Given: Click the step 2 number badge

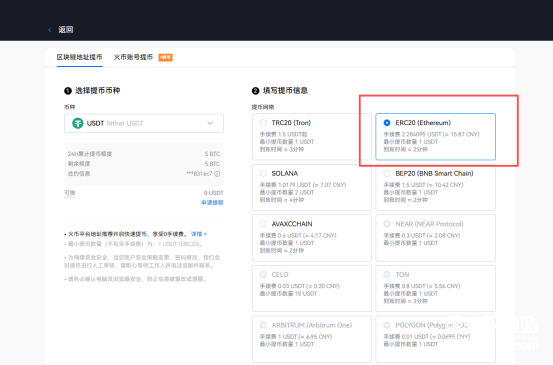Looking at the screenshot, I should [x=255, y=91].
